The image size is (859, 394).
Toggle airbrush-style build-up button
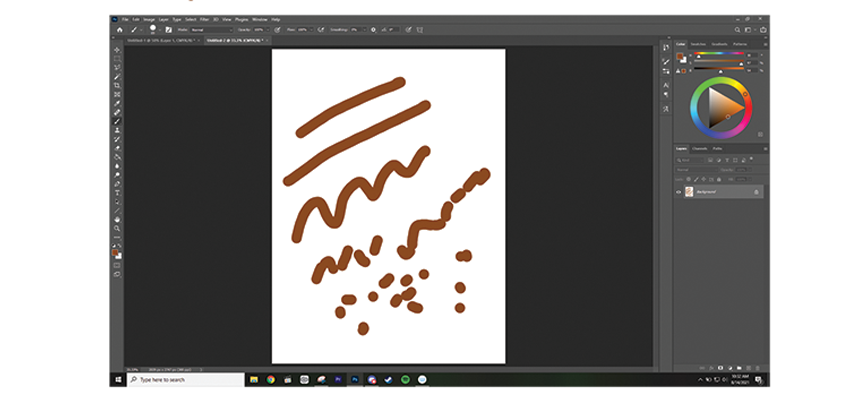click(x=321, y=30)
